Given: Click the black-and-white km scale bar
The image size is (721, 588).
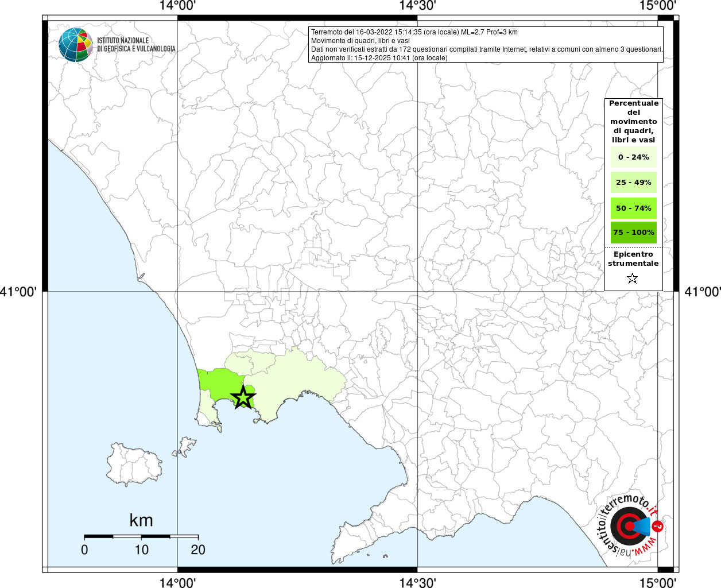Looking at the screenshot, I should (141, 536).
